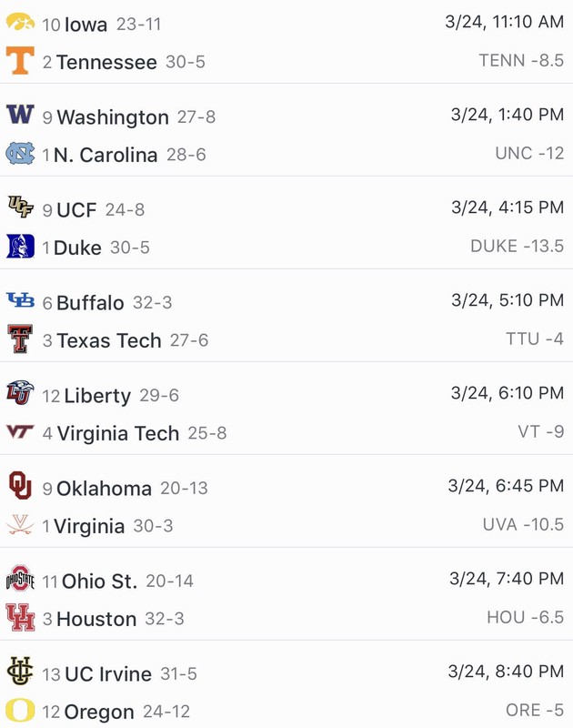Tap the Oklahoma OU logo
573x728 pixels.
click(x=20, y=486)
